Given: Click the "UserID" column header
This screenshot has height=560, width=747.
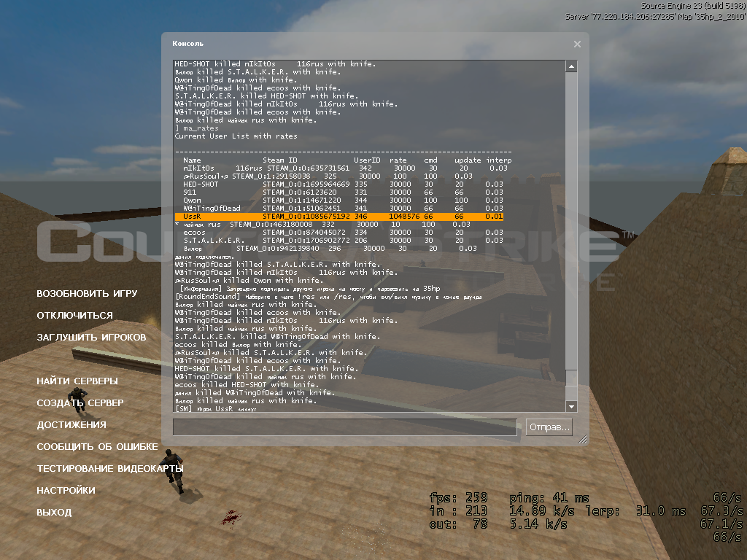Looking at the screenshot, I should pyautogui.click(x=367, y=160).
